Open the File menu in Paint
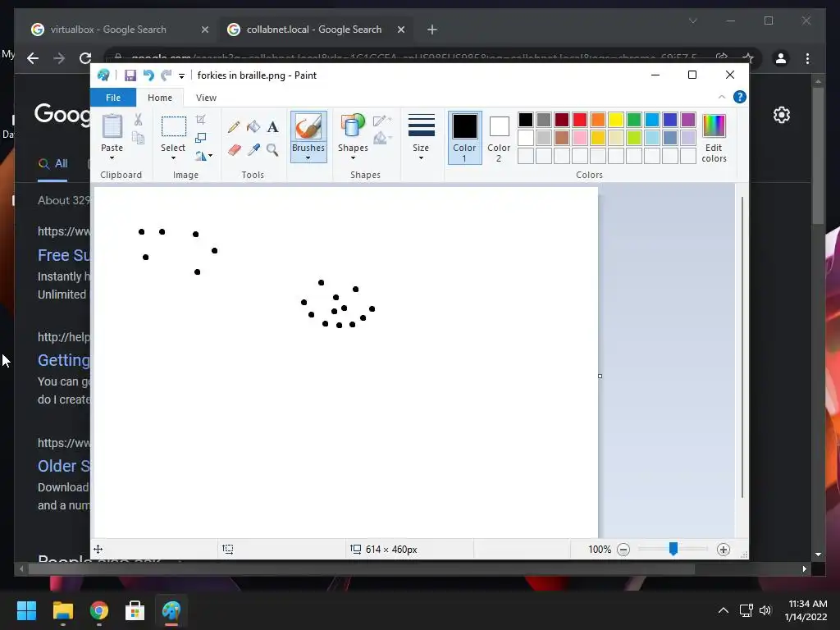This screenshot has width=840, height=630. click(113, 98)
